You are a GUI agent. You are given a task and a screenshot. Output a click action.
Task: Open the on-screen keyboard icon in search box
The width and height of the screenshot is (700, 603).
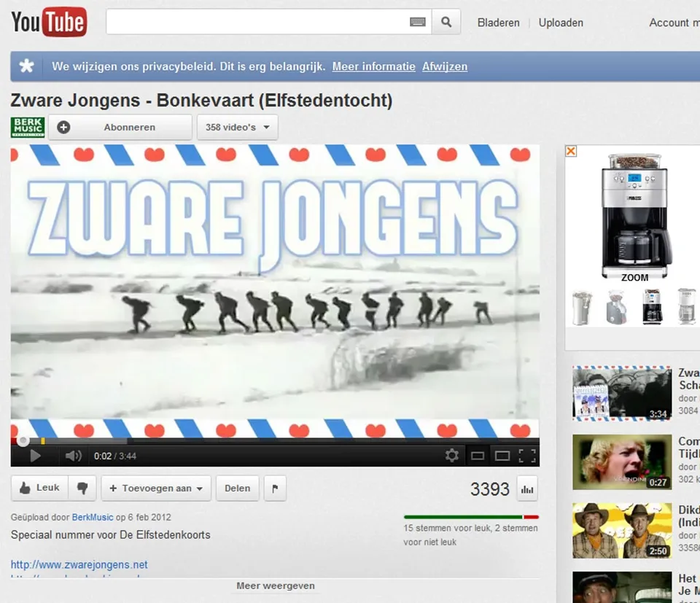[x=417, y=22]
